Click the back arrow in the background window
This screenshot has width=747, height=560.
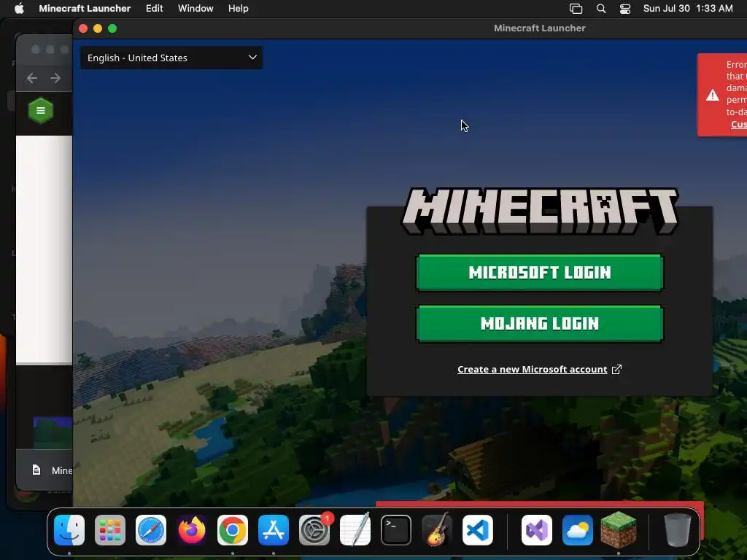[x=32, y=77]
